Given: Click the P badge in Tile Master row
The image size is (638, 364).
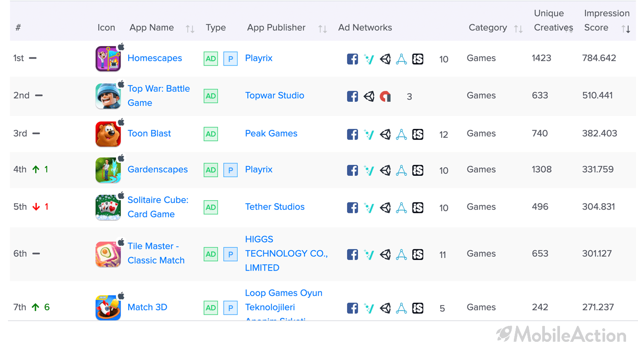Looking at the screenshot, I should [x=231, y=254].
